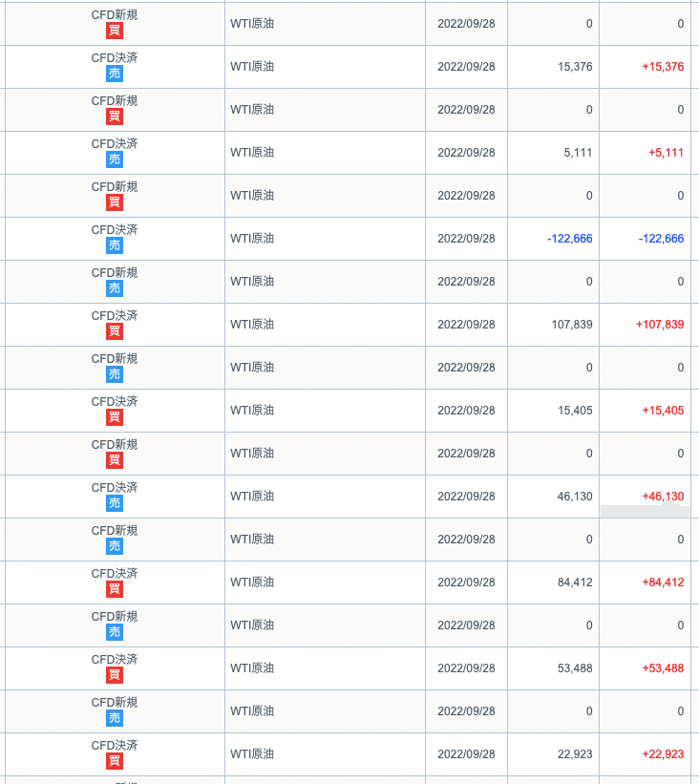This screenshot has height=784, width=699.
Task: Click the blue 売 badge in the +15,376 row
Action: click(115, 74)
